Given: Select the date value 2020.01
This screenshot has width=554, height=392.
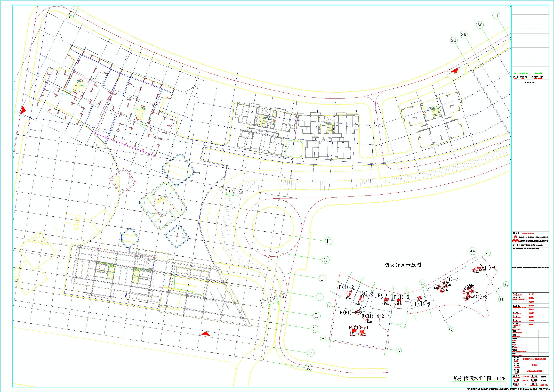Looking at the screenshot, I should pyautogui.click(x=526, y=381).
